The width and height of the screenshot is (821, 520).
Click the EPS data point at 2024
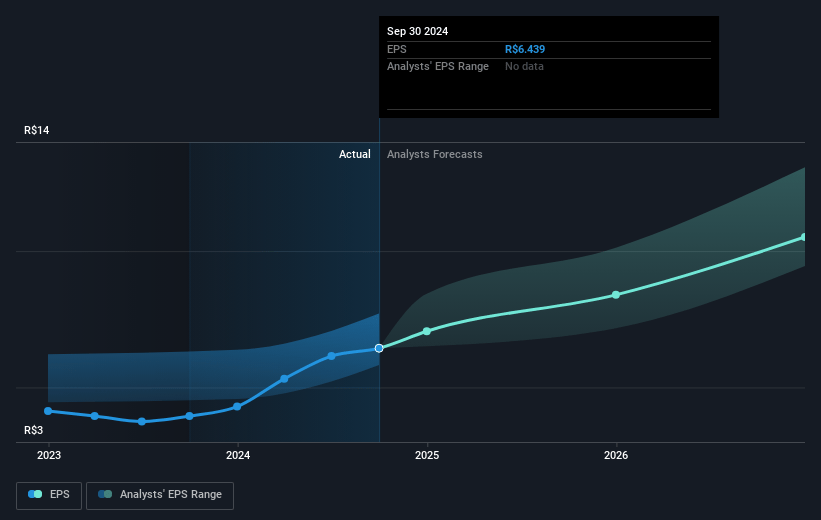click(x=237, y=406)
